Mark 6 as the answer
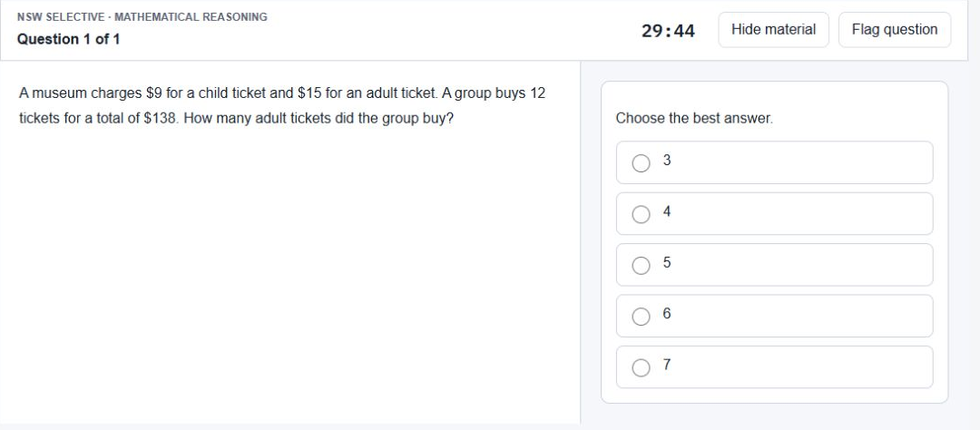The width and height of the screenshot is (980, 430). [x=641, y=317]
